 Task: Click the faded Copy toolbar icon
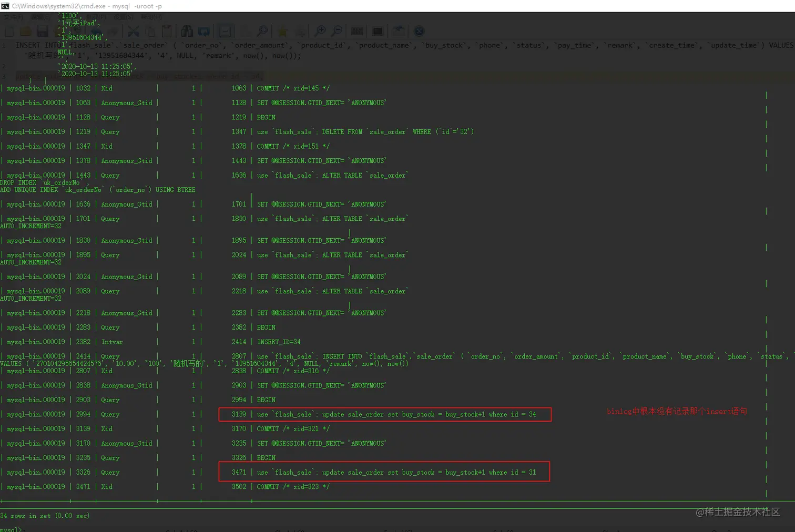150,31
